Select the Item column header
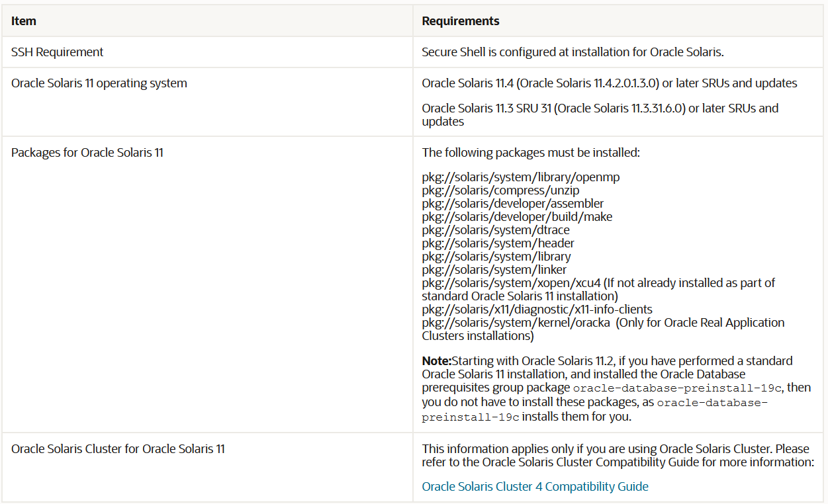828x504 pixels. [x=23, y=21]
